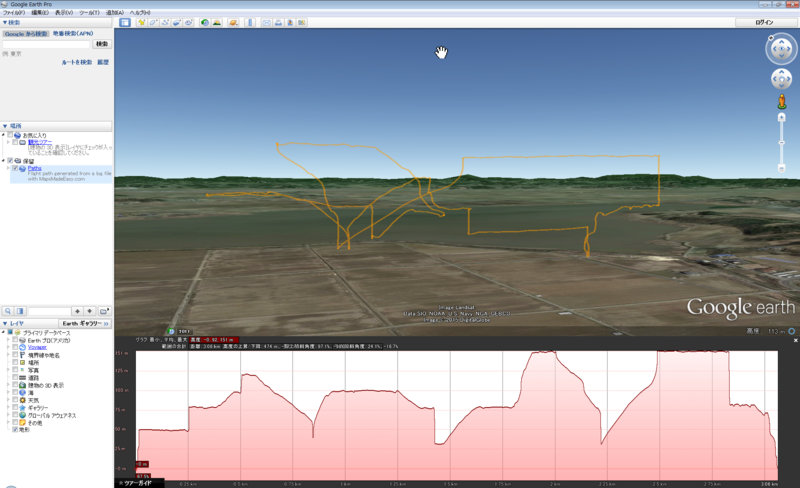
Task: Uncheck the 保留 checkbox
Action: 10,161
